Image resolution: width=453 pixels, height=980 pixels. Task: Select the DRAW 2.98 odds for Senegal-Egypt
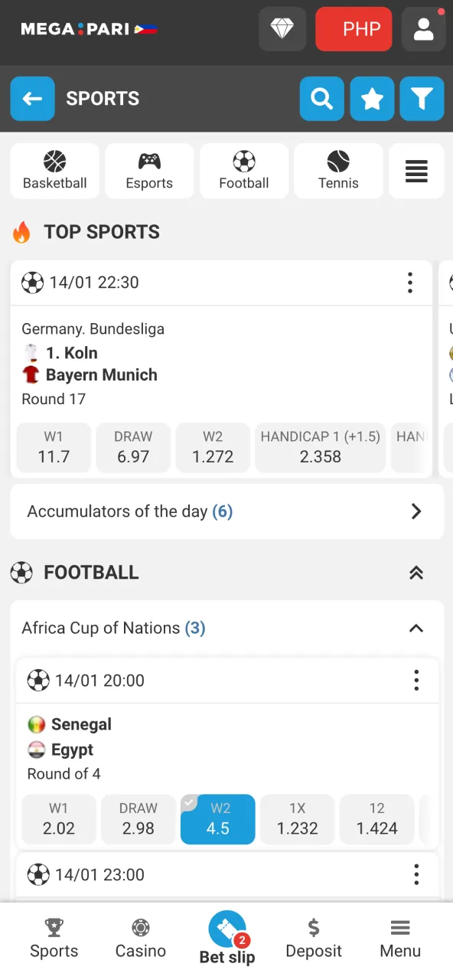point(138,819)
